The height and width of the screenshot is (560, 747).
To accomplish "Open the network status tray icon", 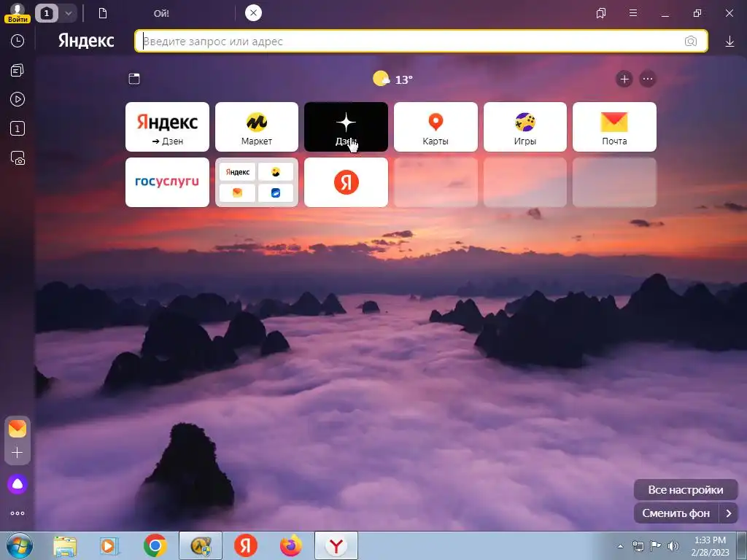I will click(638, 546).
